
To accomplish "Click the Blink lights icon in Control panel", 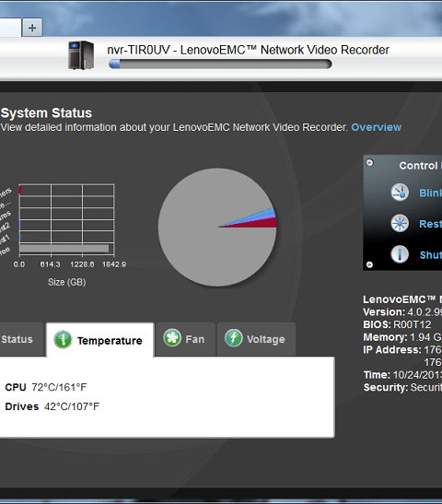I will [x=400, y=193].
